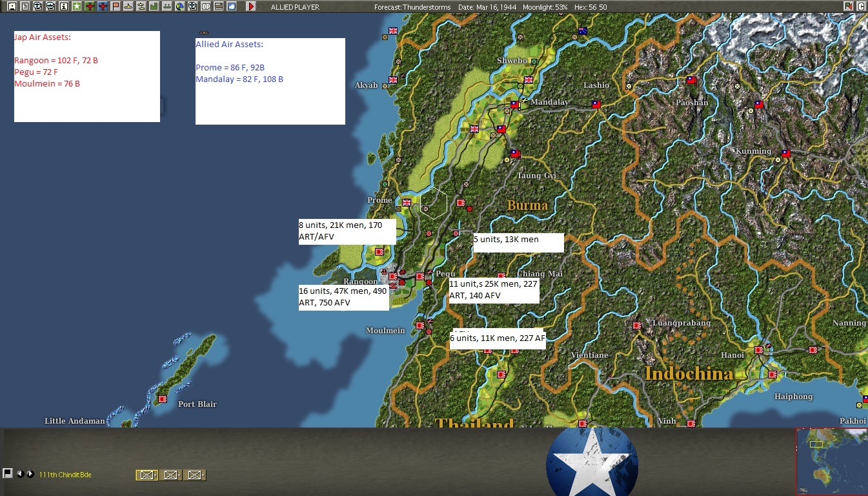Image resolution: width=868 pixels, height=496 pixels.
Task: Click the single yellow ship toolbar icon
Action: coord(128,6)
